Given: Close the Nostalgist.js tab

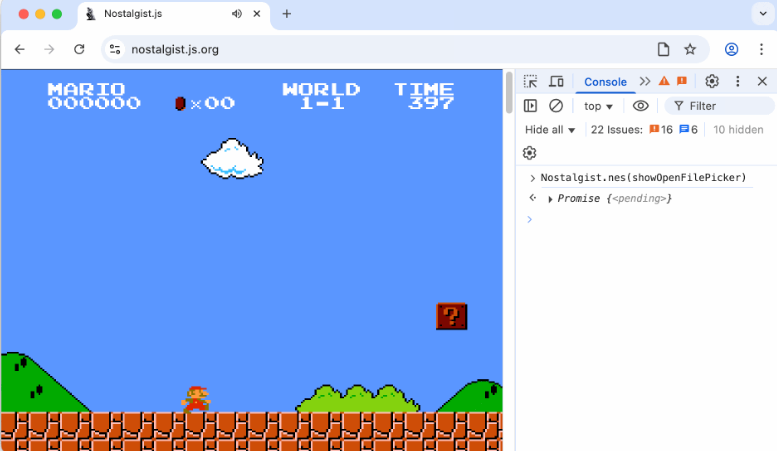Looking at the screenshot, I should tap(257, 14).
